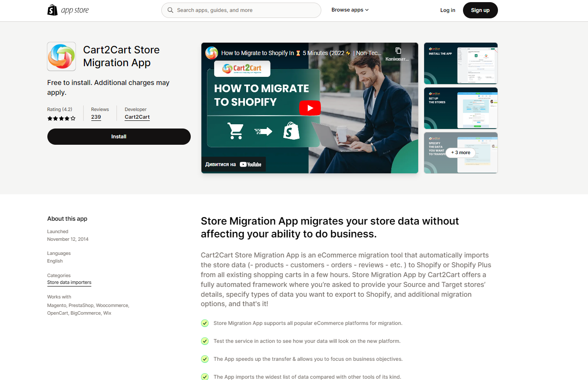Open the Store data importers category

coord(69,282)
